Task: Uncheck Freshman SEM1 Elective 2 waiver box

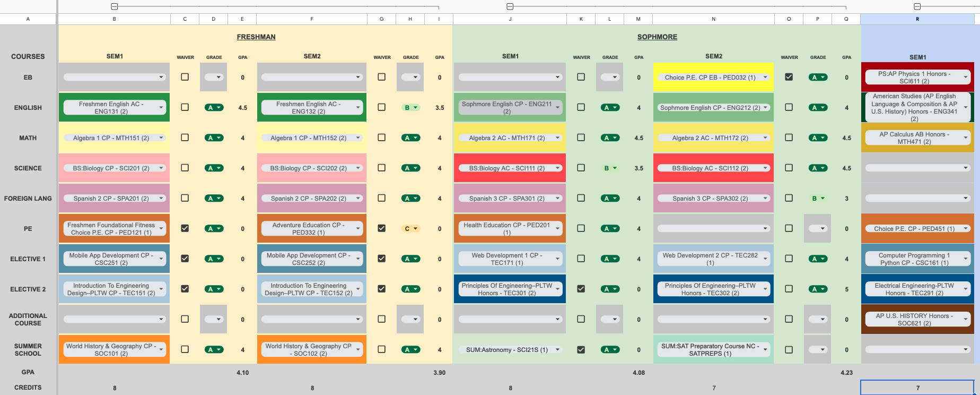Action: pyautogui.click(x=185, y=289)
